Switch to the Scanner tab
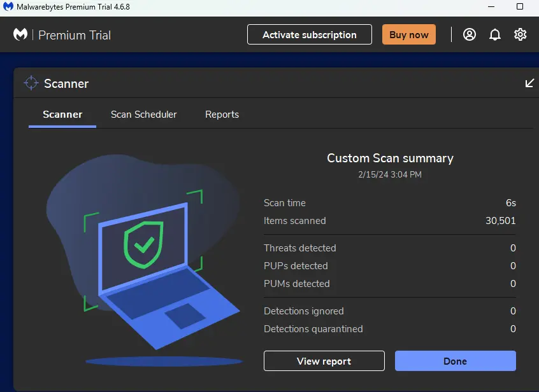539x392 pixels. tap(62, 115)
